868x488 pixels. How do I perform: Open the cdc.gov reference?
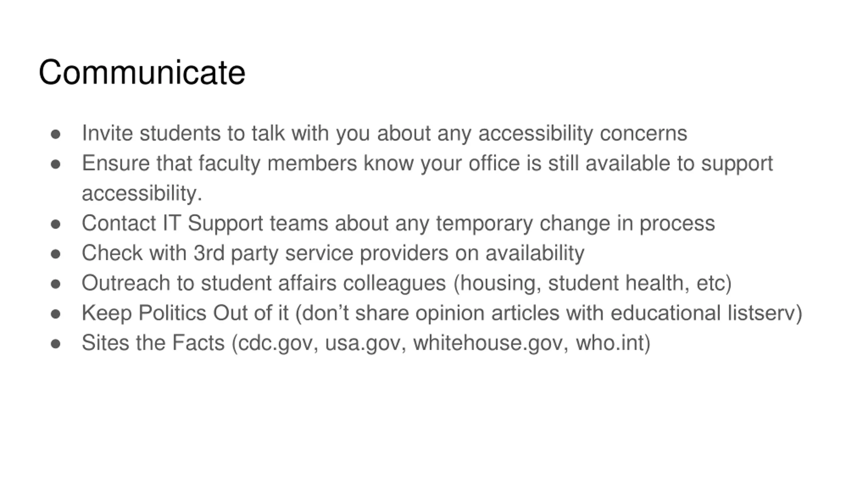[x=275, y=343]
